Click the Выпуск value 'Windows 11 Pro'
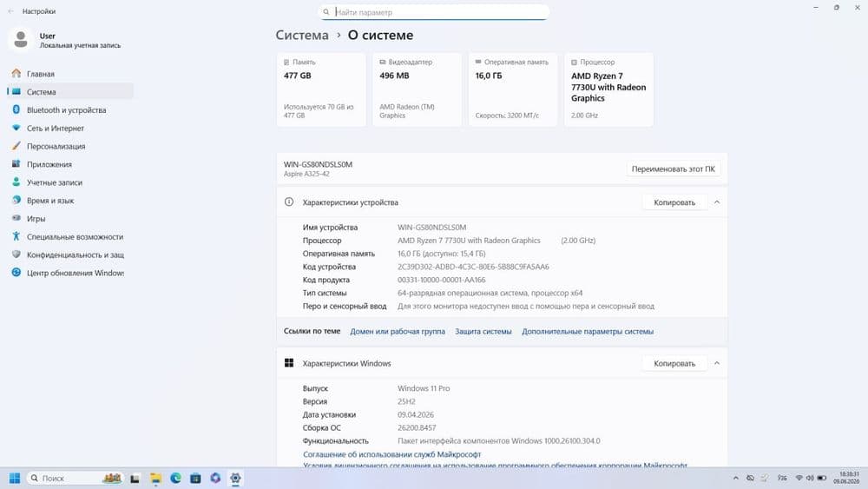Image resolution: width=868 pixels, height=489 pixels. (424, 388)
